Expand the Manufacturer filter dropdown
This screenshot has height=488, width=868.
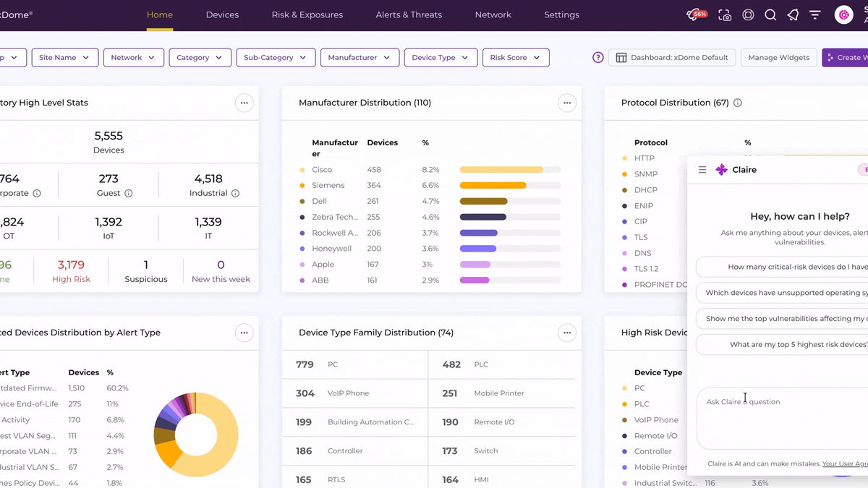[x=359, y=58]
